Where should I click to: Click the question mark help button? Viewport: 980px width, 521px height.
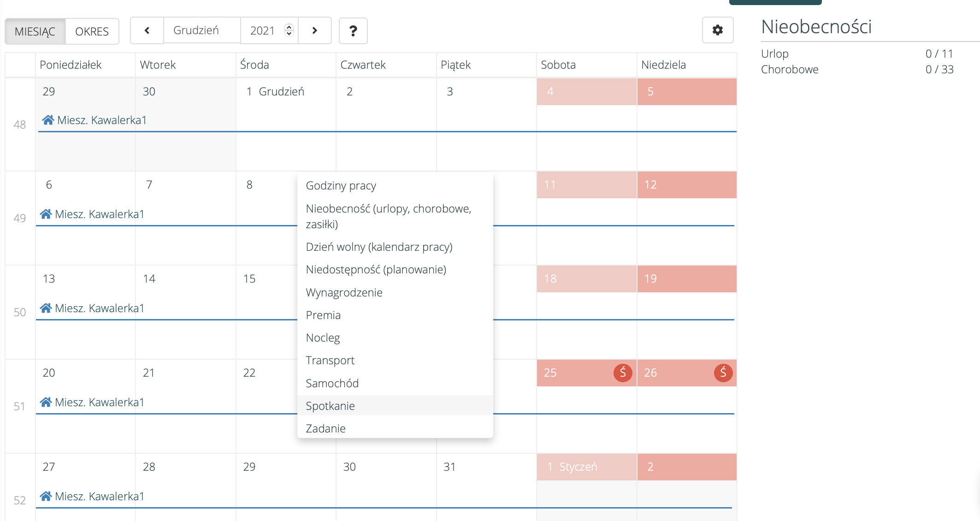[x=353, y=31]
